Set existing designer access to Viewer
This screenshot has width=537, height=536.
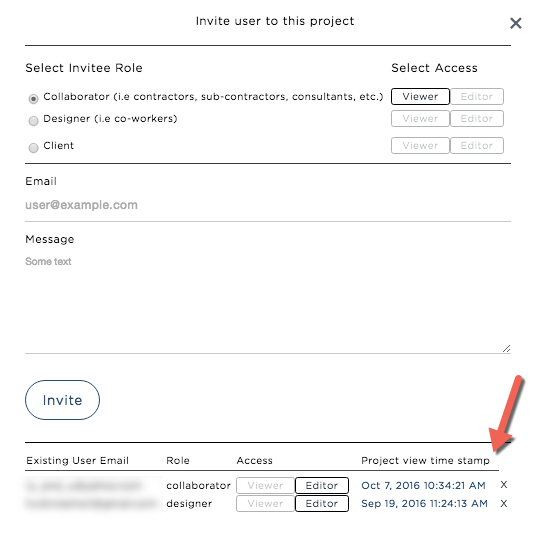click(x=265, y=503)
